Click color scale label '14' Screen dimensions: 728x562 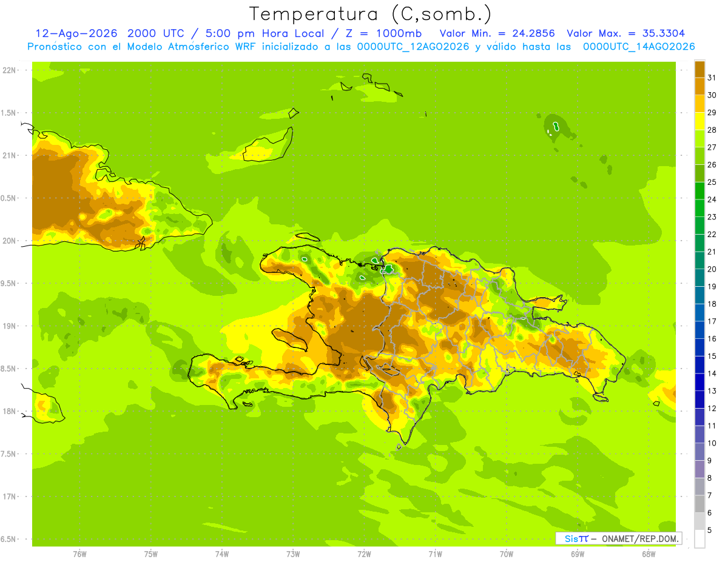[x=712, y=373]
